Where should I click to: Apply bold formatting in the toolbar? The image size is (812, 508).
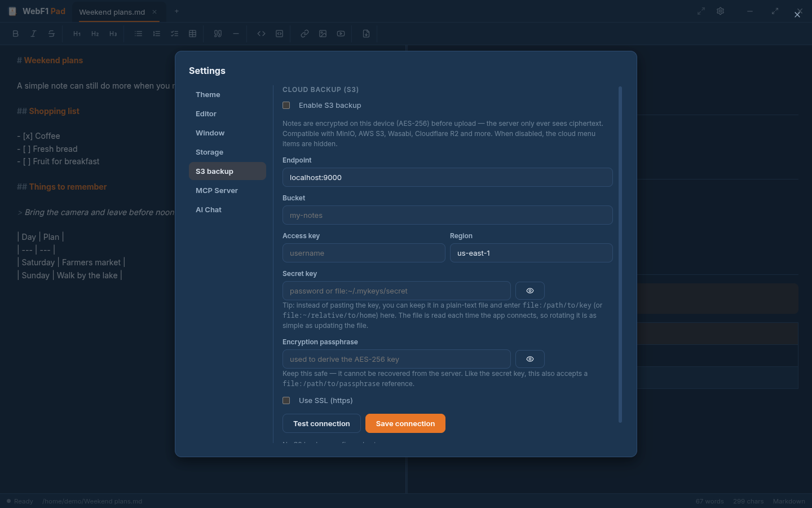(16, 34)
